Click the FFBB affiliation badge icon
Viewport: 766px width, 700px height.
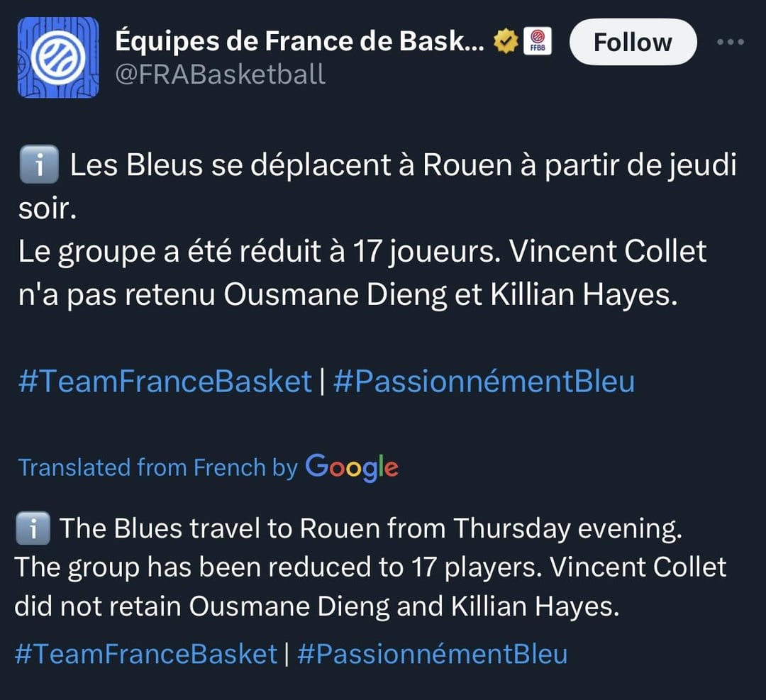pyautogui.click(x=537, y=42)
